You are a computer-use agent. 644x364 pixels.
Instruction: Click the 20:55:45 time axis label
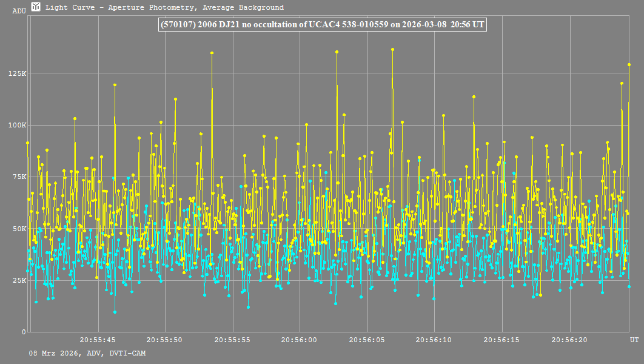pyautogui.click(x=98, y=340)
